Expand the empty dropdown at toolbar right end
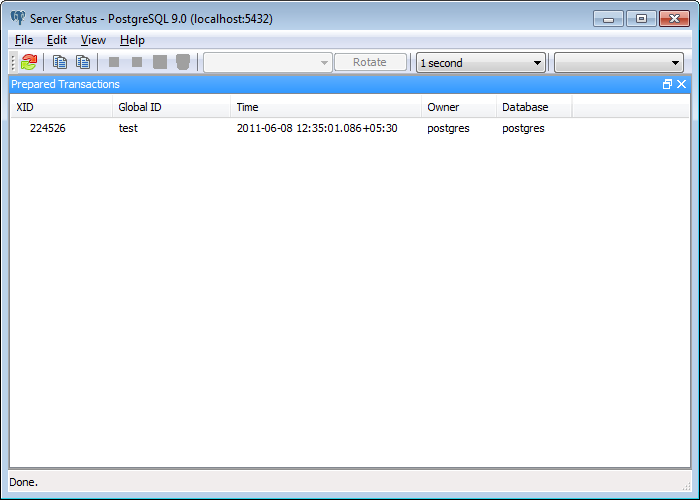700x500 pixels. coord(618,63)
